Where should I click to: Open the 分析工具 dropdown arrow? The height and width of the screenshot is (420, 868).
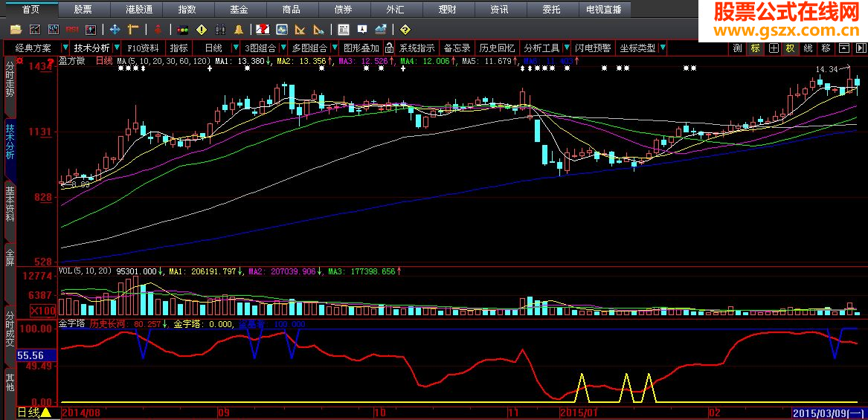tap(565, 48)
